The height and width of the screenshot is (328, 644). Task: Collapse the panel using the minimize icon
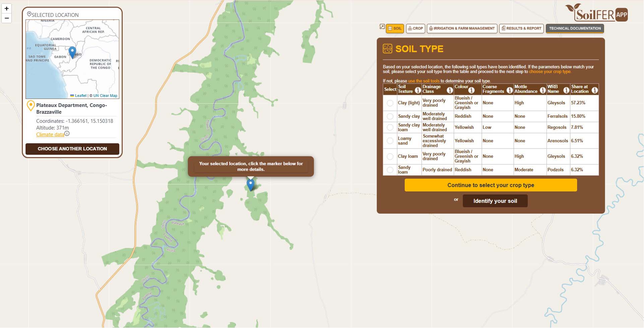pyautogui.click(x=382, y=27)
